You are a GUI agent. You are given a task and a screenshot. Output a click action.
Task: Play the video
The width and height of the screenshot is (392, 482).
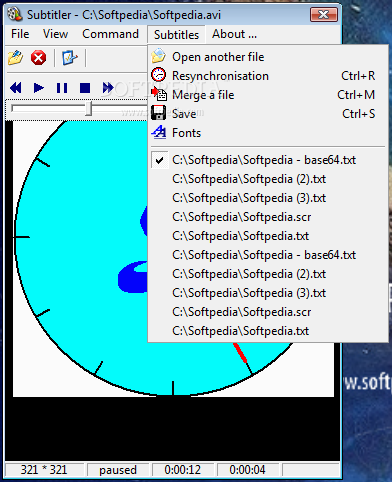[39, 88]
